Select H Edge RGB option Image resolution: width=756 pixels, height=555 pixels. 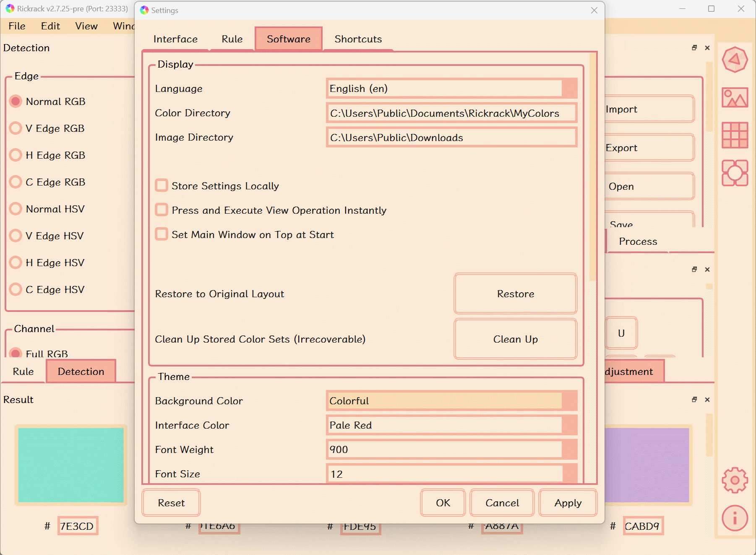pyautogui.click(x=47, y=155)
